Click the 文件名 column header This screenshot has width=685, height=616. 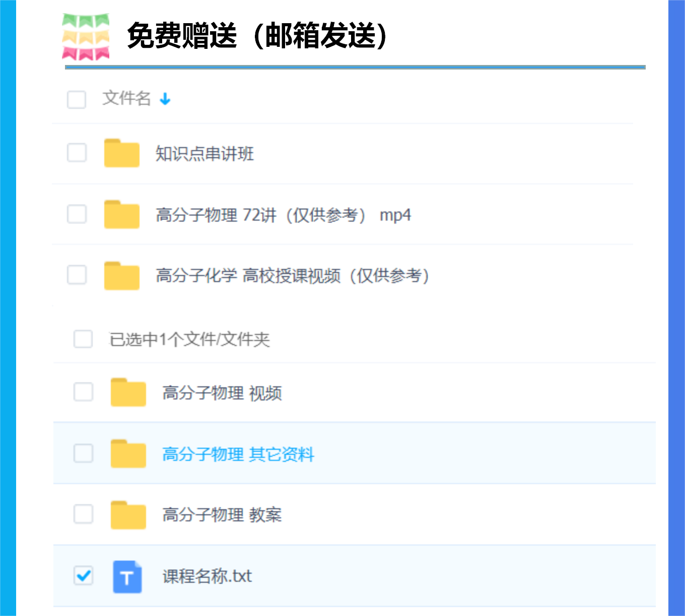tap(127, 98)
